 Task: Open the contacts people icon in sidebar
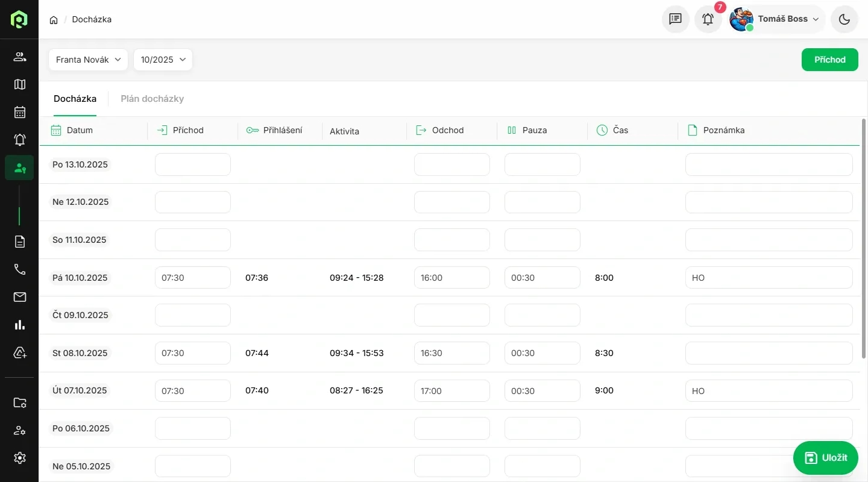[x=19, y=57]
